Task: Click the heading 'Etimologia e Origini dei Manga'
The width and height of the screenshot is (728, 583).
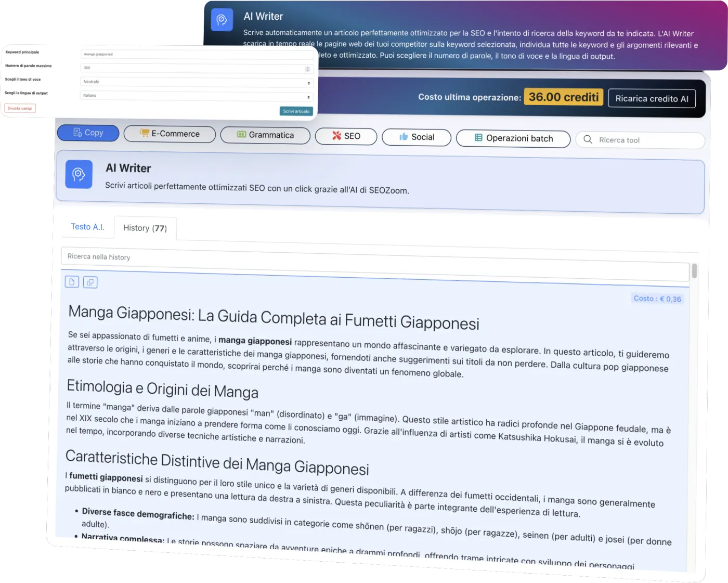Action: click(162, 388)
